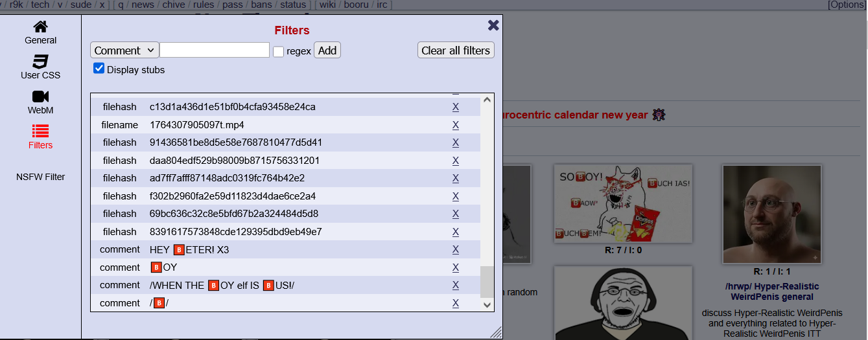The width and height of the screenshot is (868, 340).
Task: Remove the 1764307905097t.mp4 filename filter
Action: (456, 125)
